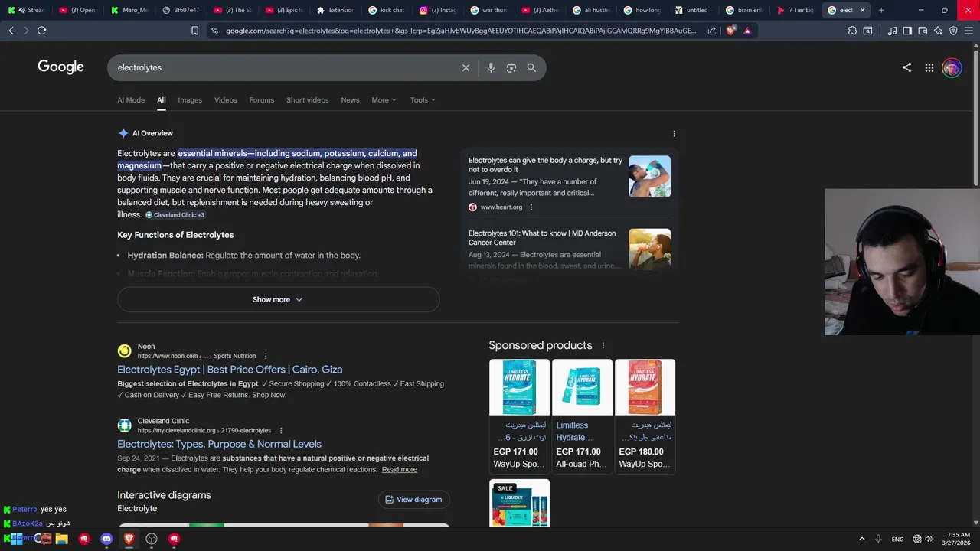
Task: Open heart.org article about electrolytes charge
Action: point(545,165)
